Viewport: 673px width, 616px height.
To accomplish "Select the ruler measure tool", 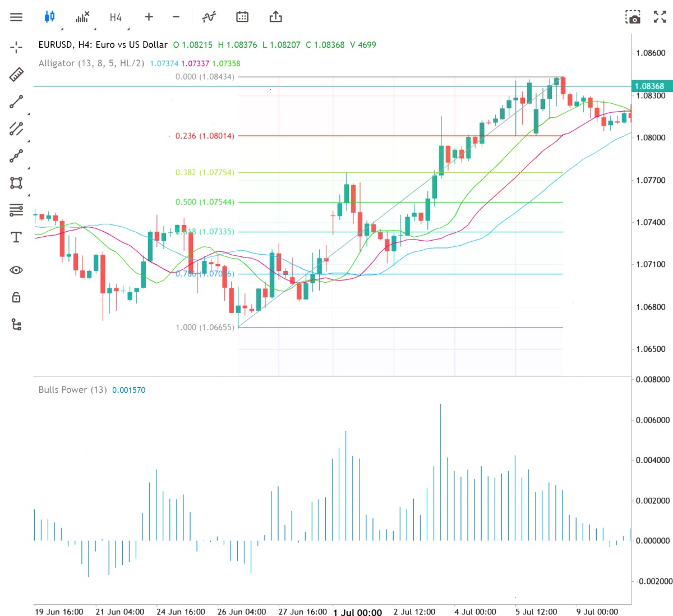I will [16, 74].
